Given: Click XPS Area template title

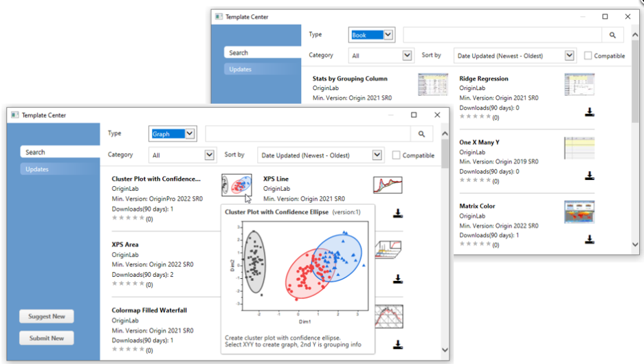Looking at the screenshot, I should pyautogui.click(x=125, y=244).
